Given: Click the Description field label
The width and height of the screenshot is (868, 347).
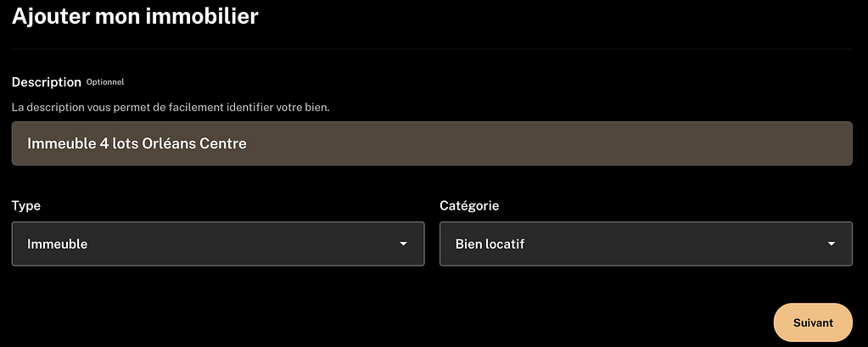Looking at the screenshot, I should click(46, 82).
